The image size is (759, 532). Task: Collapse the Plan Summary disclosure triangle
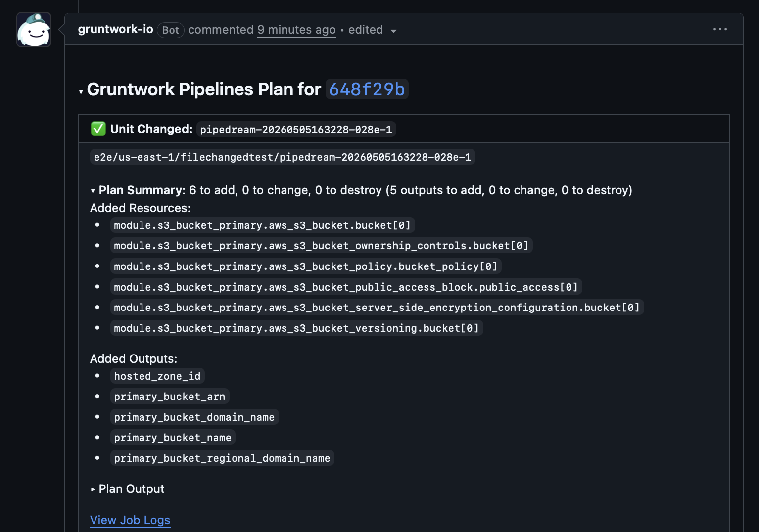point(93,191)
